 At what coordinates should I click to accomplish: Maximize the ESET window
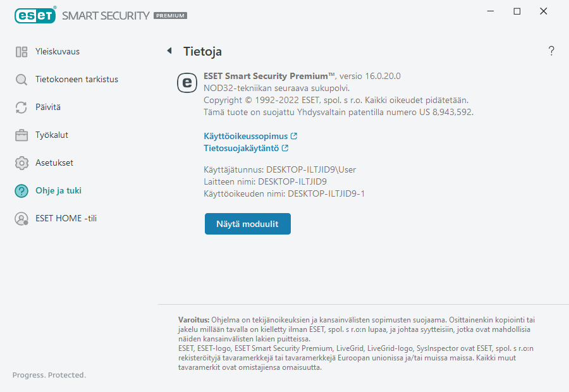[517, 11]
